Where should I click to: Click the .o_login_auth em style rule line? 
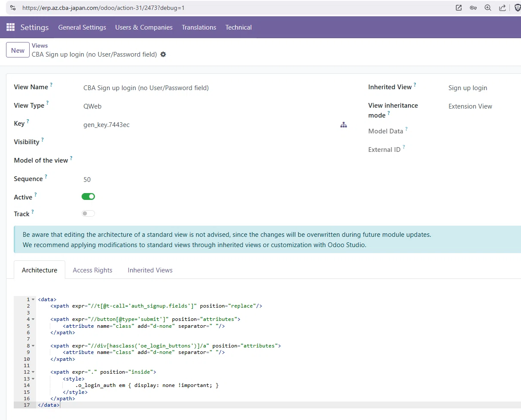[147, 385]
